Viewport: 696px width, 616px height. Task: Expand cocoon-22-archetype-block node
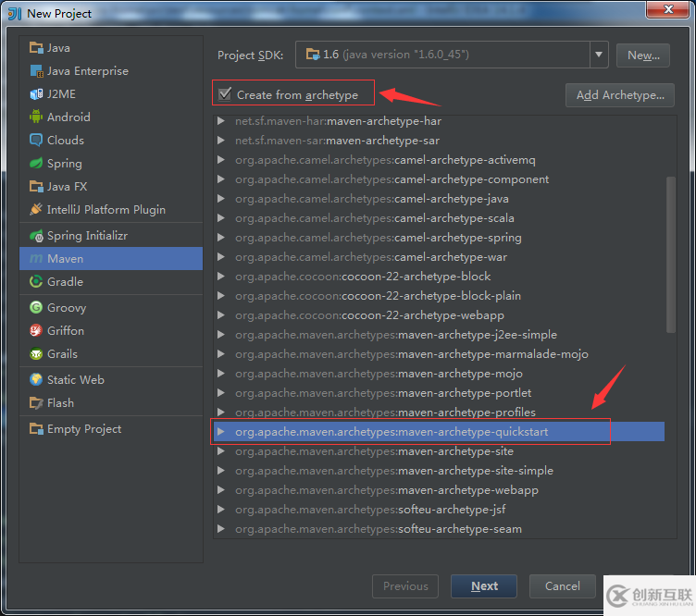tap(221, 277)
